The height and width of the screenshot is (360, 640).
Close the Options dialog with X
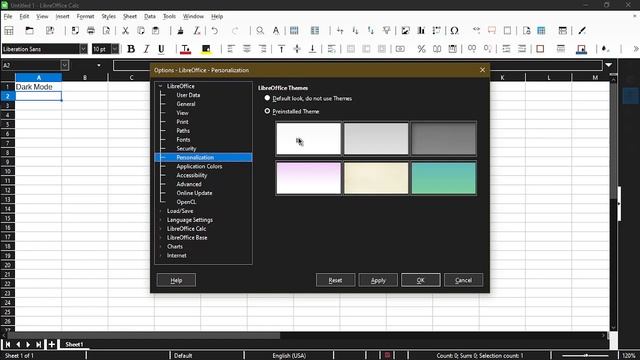(x=482, y=70)
